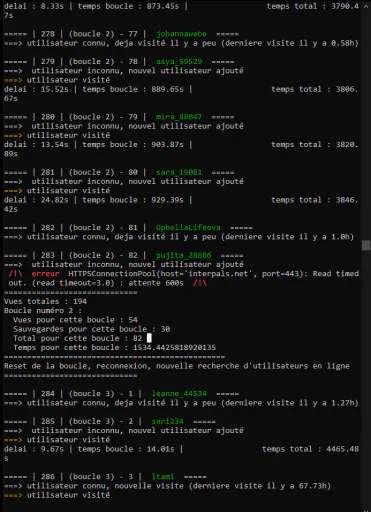Click username OpheliaLifeeva
Image resolution: width=371 pixels, height=512 pixels.
click(188, 228)
